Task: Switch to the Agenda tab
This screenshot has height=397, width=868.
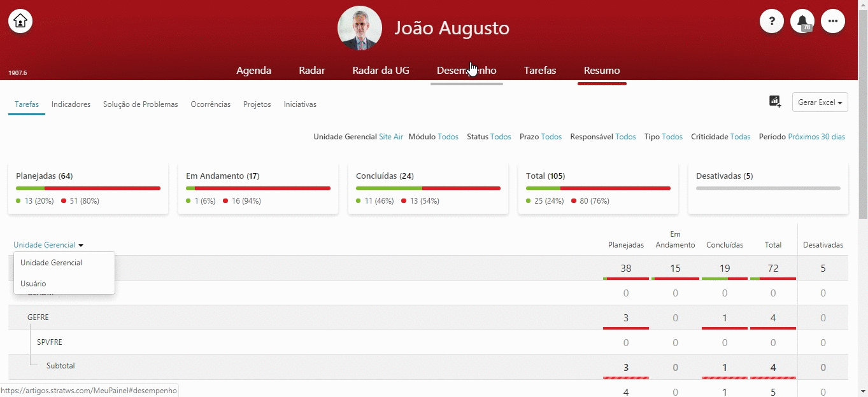Action: tap(254, 71)
